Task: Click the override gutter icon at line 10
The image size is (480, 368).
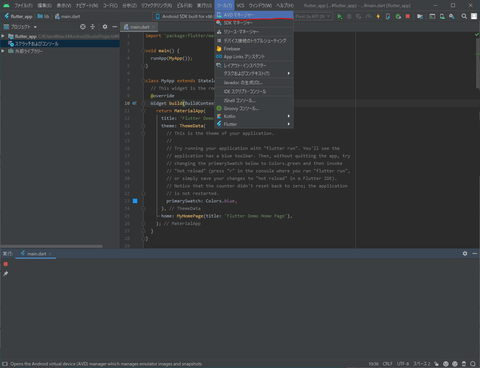Action: click(x=134, y=103)
